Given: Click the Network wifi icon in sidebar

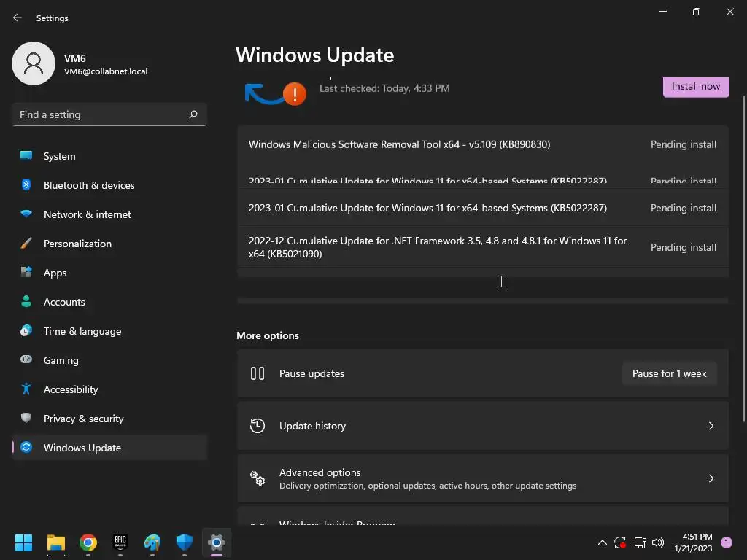Looking at the screenshot, I should [26, 214].
